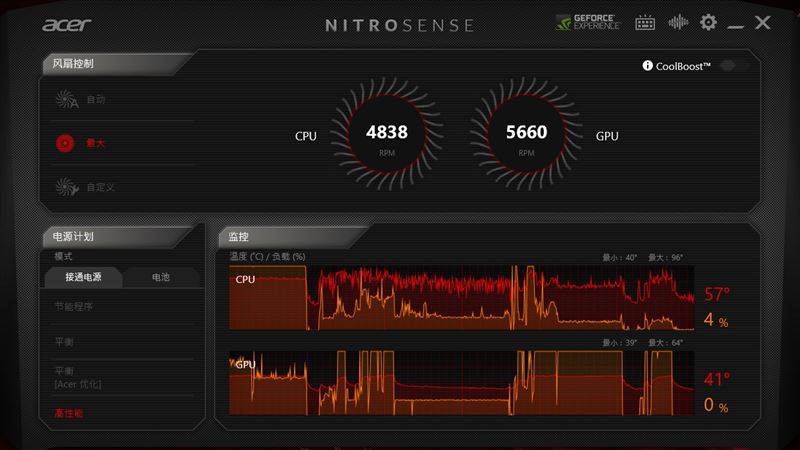Switch to the battery tab (电池)
The width and height of the screenshot is (800, 450).
[x=161, y=277]
